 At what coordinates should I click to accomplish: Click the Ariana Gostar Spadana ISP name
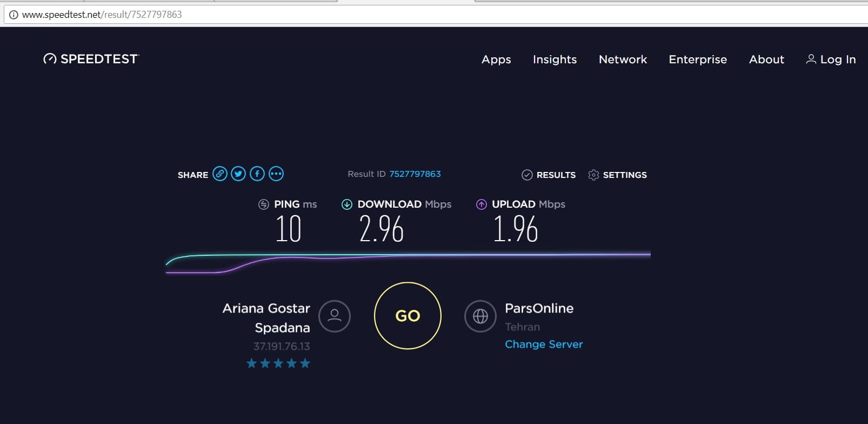[266, 318]
